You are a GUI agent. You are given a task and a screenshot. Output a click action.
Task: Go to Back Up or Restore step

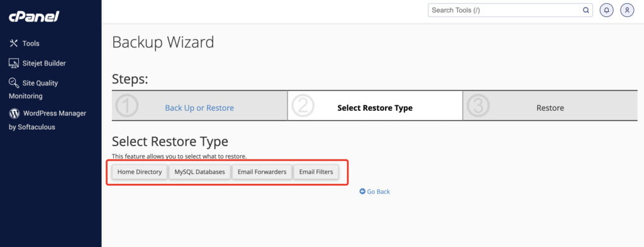(199, 108)
